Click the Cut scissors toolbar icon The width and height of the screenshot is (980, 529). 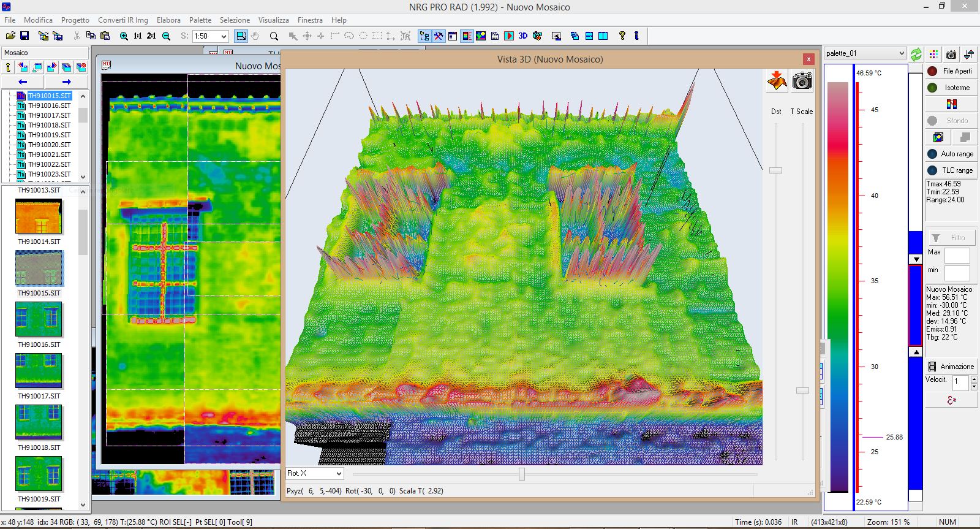pos(77,36)
